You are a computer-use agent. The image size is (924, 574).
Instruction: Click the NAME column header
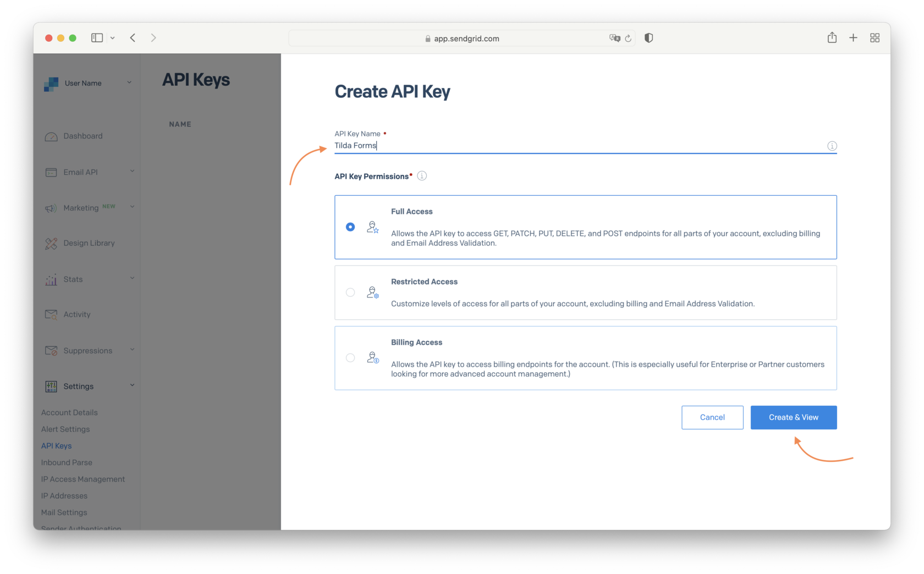point(180,124)
